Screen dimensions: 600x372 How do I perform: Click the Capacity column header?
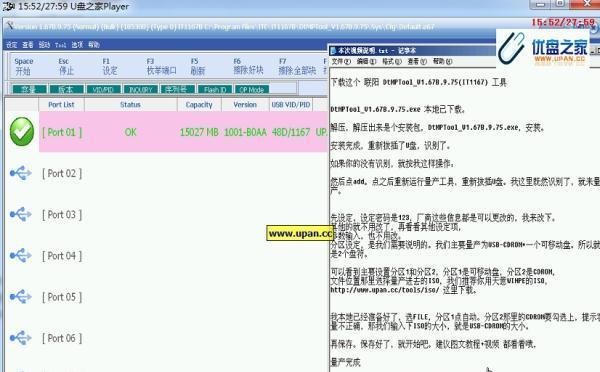[x=199, y=104]
